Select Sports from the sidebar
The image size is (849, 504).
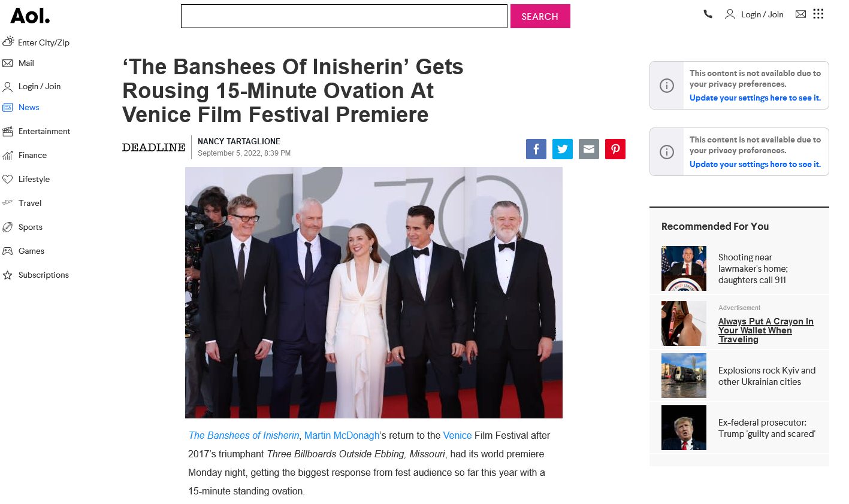(x=30, y=227)
